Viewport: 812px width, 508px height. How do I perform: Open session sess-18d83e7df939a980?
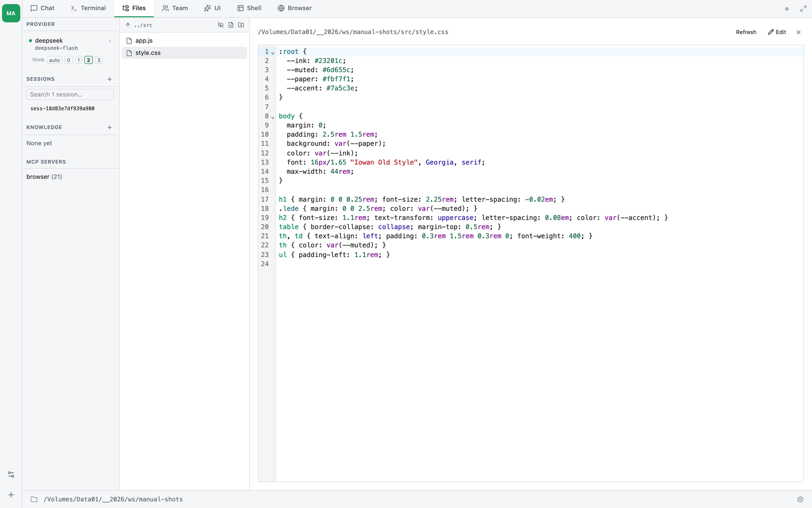[62, 109]
